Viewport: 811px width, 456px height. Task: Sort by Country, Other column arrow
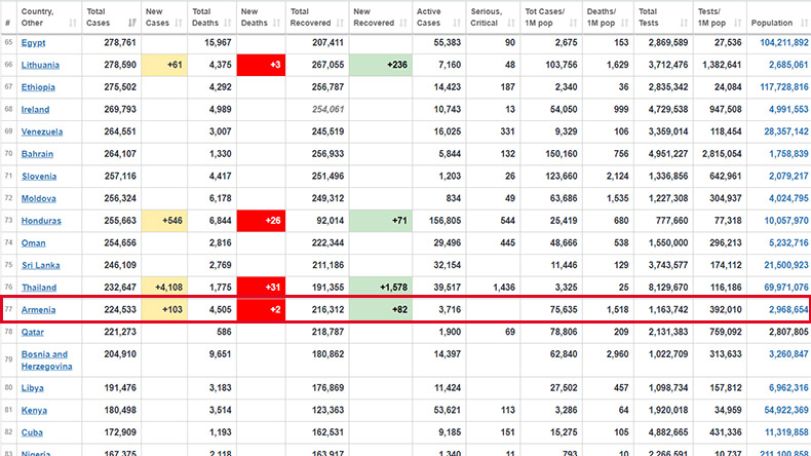[x=73, y=23]
